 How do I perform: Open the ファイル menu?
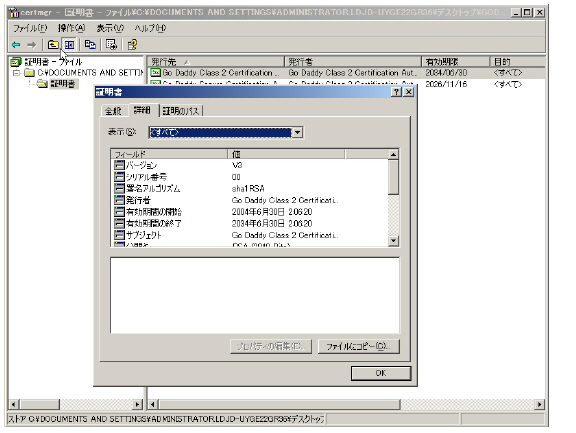pyautogui.click(x=30, y=28)
